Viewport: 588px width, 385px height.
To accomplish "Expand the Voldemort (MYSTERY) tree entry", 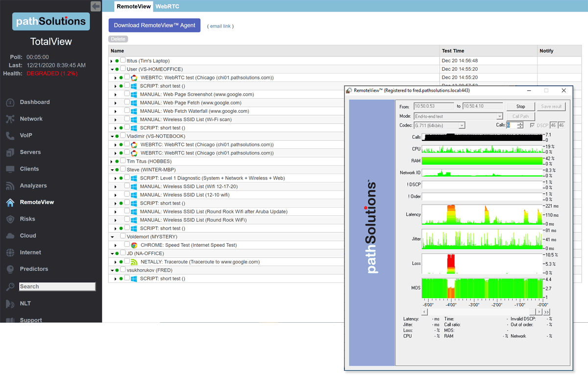I will 112,236.
